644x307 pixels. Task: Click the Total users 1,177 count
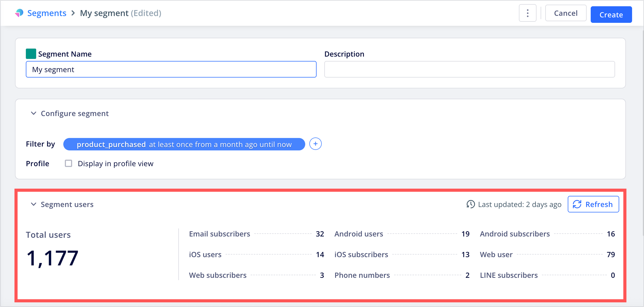point(52,258)
